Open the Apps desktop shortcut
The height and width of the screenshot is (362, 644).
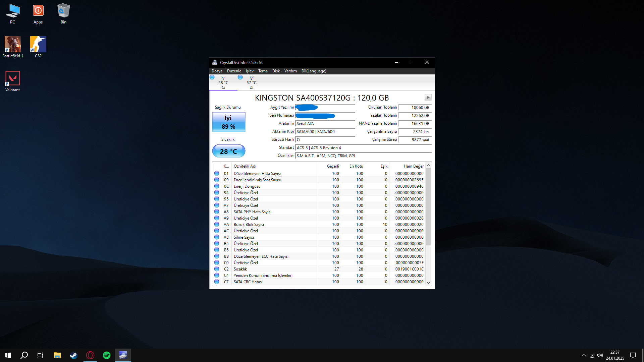pos(38,14)
